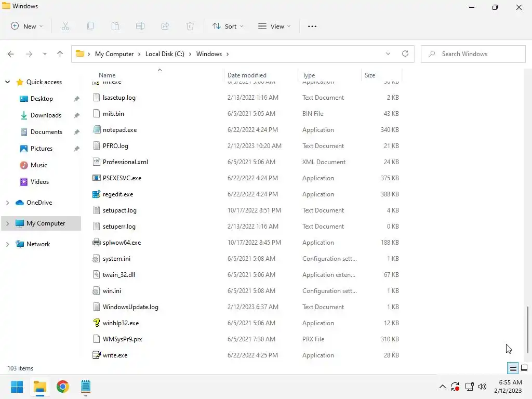Viewport: 532px width, 399px height.
Task: Click the Rename icon in toolbar
Action: 140,26
